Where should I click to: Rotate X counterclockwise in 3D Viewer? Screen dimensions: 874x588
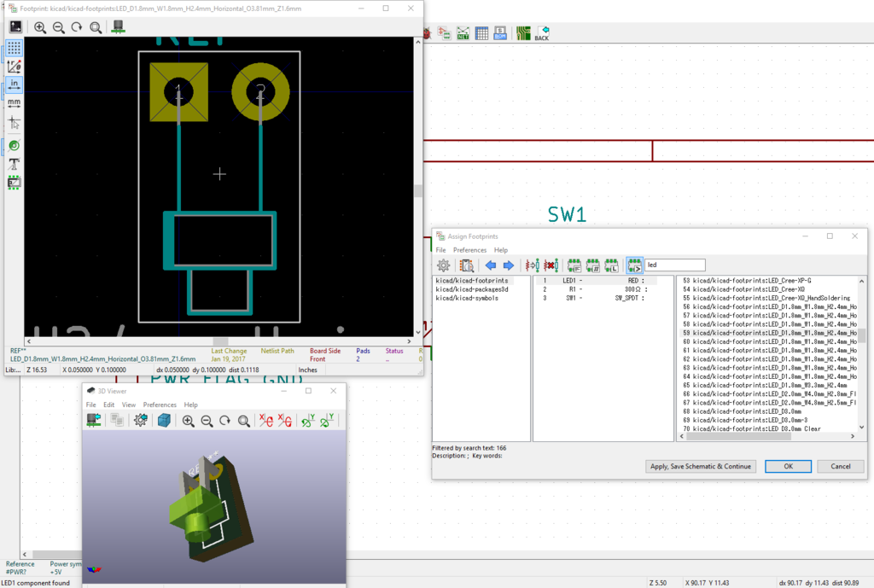pos(285,420)
